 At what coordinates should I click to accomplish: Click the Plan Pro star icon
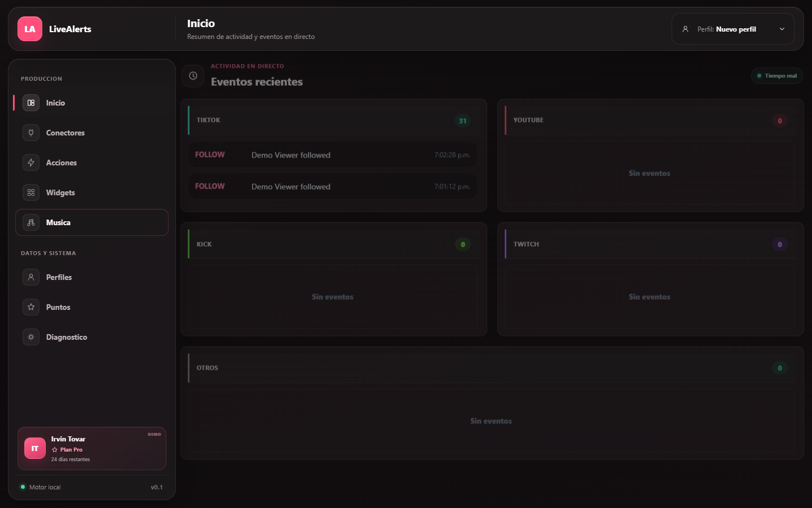[x=55, y=450]
